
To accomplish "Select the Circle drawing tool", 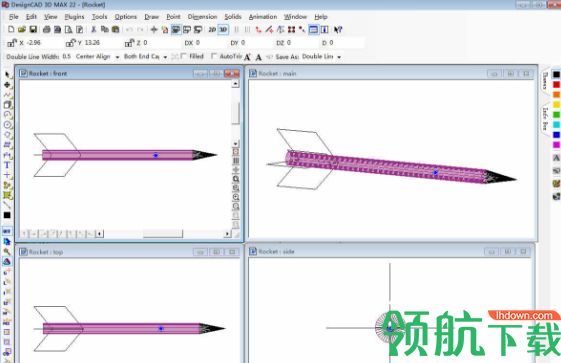I will point(7,125).
